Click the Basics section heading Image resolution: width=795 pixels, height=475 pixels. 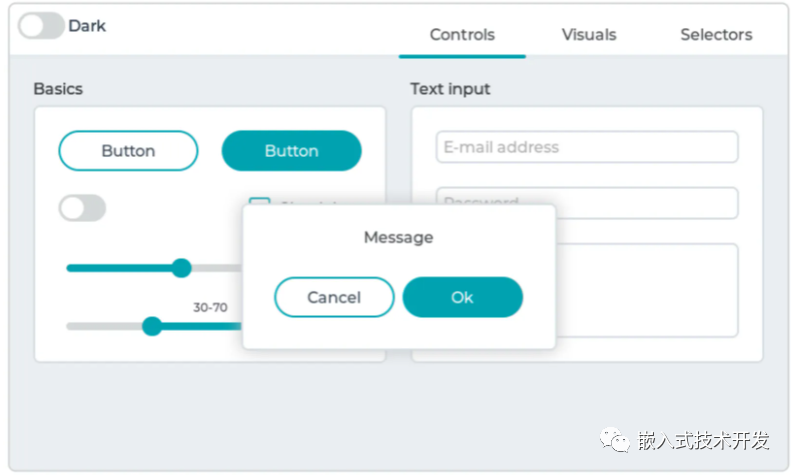click(58, 89)
